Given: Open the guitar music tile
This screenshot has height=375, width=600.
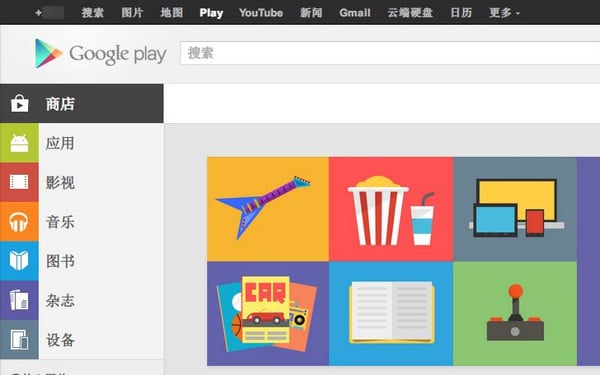Looking at the screenshot, I should click(268, 209).
